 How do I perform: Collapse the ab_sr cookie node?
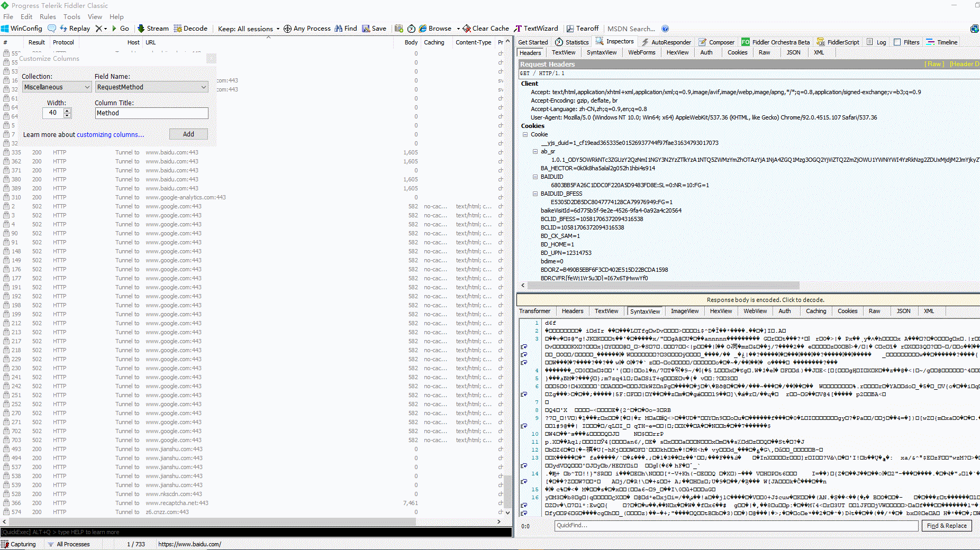tap(535, 151)
